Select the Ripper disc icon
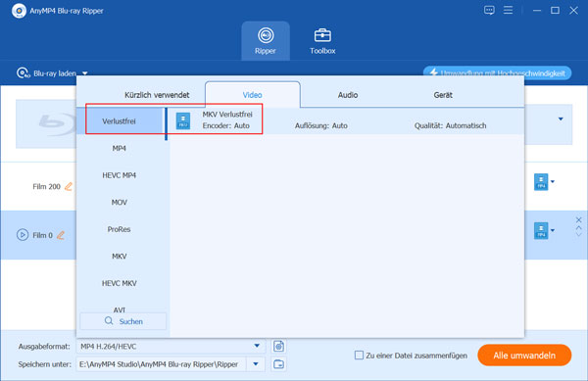 (x=266, y=35)
